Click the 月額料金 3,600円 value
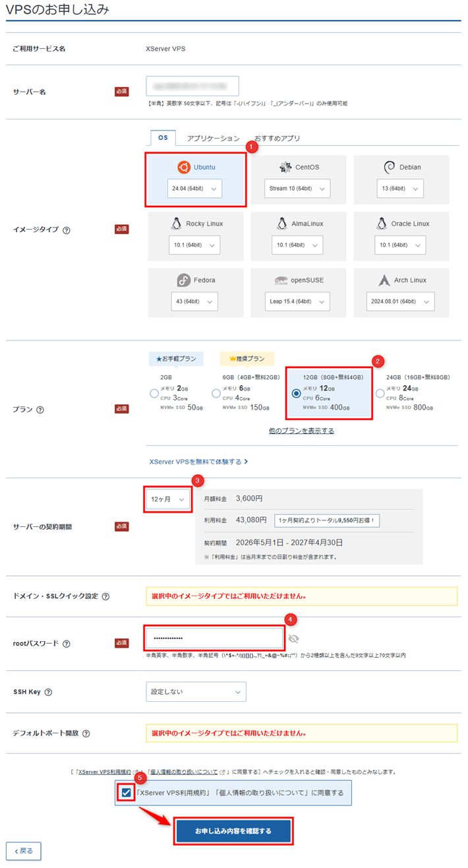Viewport: 468px width, 868px height. [x=249, y=498]
